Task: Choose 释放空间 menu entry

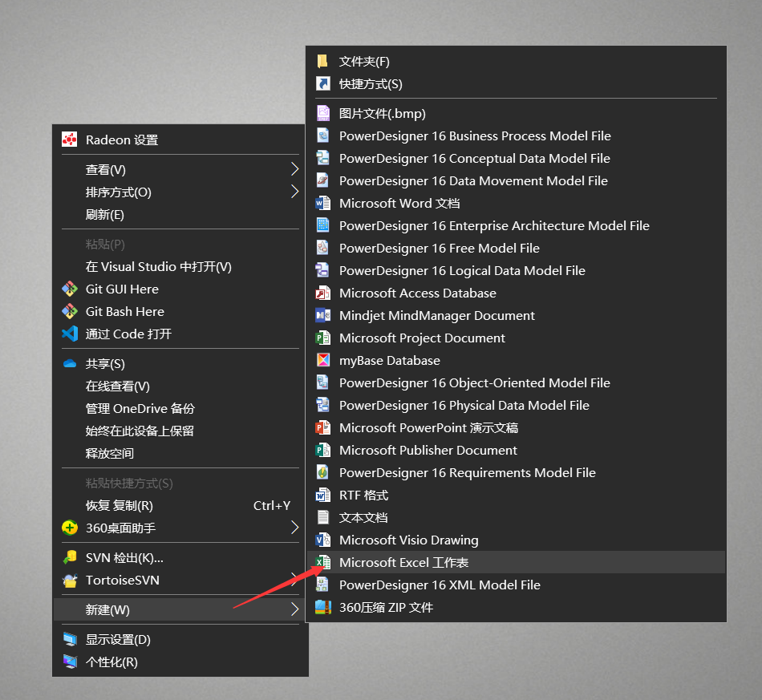Action: coord(180,453)
